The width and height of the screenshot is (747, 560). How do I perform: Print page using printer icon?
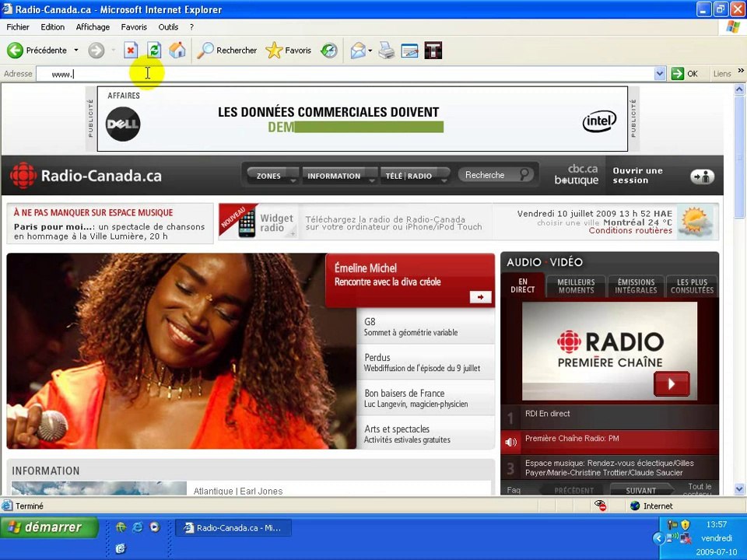click(x=387, y=50)
